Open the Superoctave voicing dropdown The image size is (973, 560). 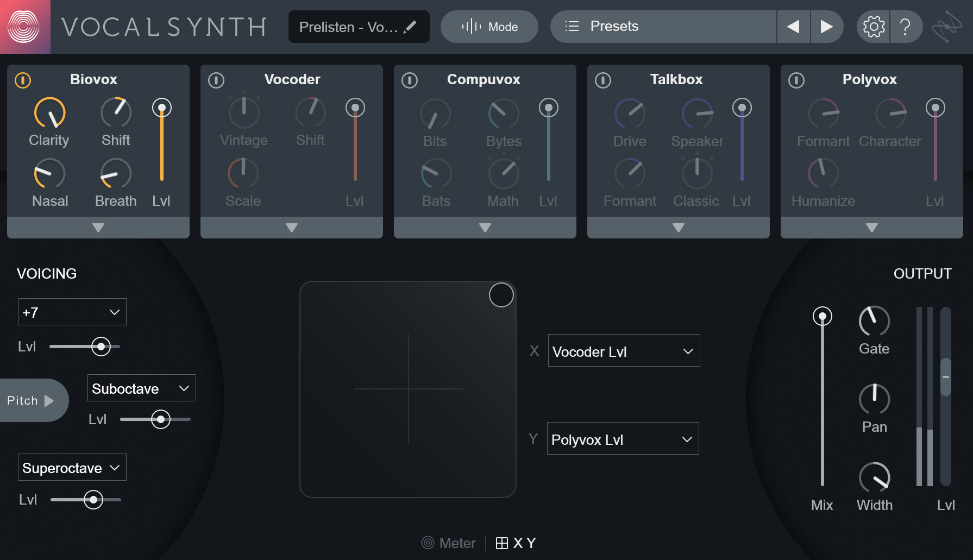click(72, 467)
